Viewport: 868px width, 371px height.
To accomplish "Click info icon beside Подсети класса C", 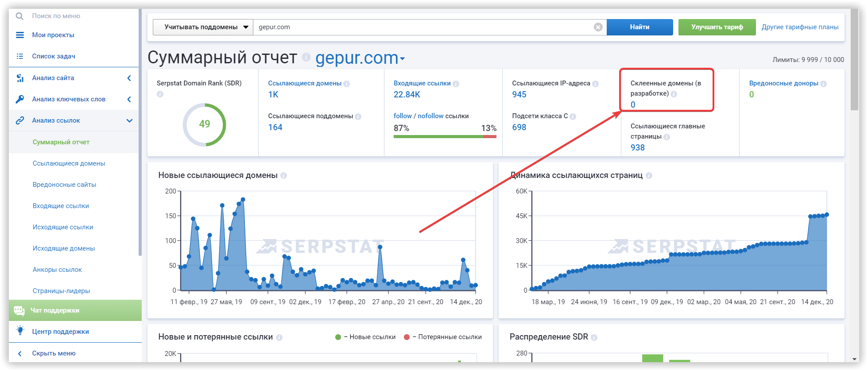I will pos(573,116).
